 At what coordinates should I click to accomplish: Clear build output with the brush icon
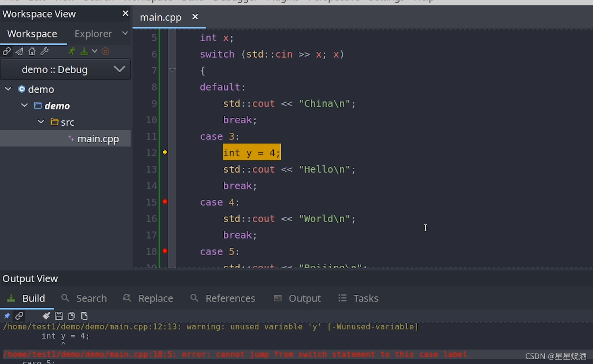[46, 316]
